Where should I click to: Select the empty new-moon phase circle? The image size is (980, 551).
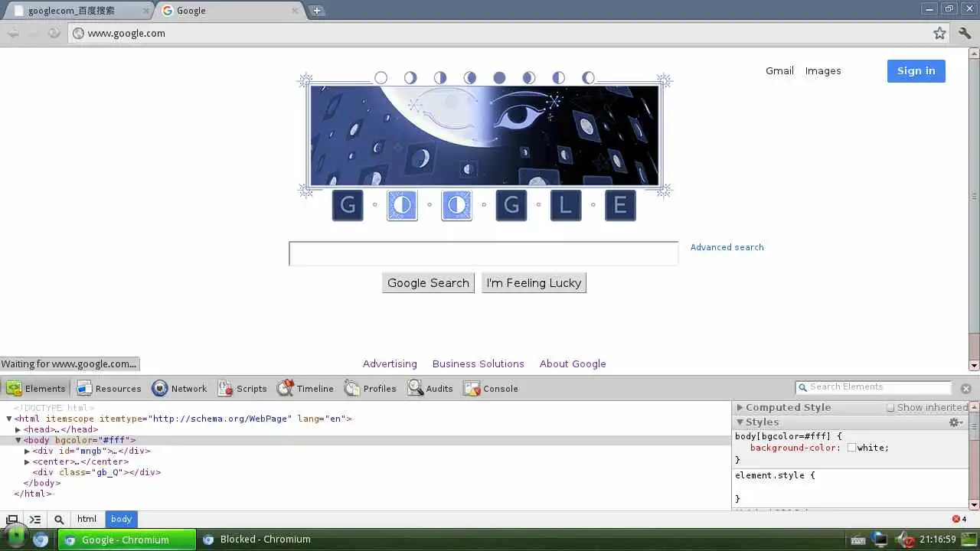381,78
